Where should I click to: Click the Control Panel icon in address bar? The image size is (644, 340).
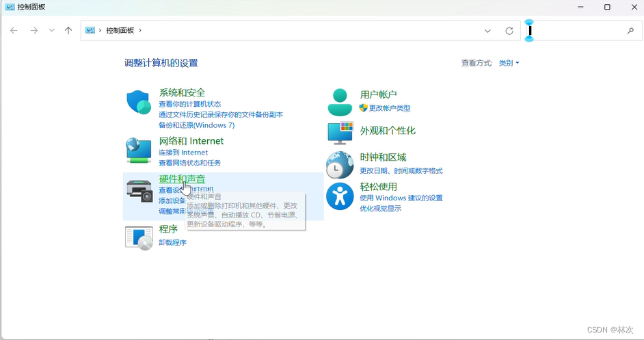pyautogui.click(x=90, y=30)
